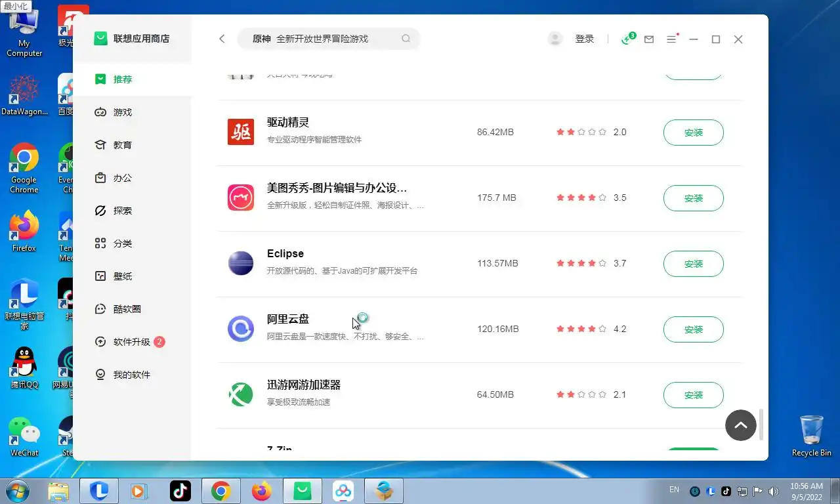
Task: Open the WeChat desktop shortcut
Action: (24, 436)
